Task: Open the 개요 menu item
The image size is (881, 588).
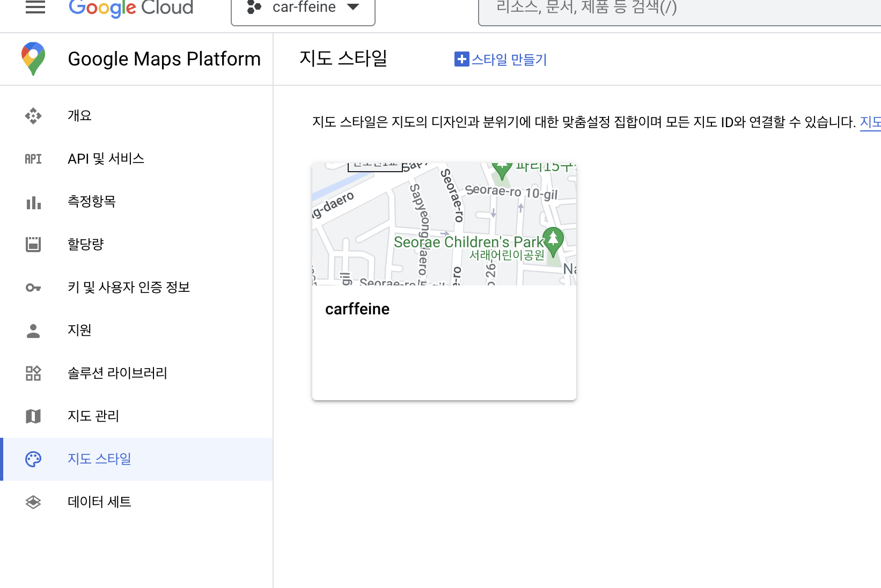Action: tap(136, 116)
